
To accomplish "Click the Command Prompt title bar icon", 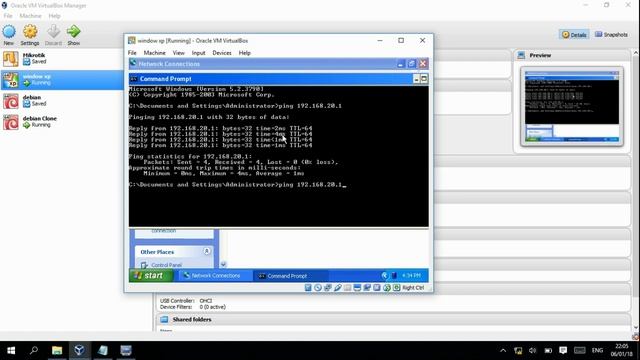I will 133,79.
